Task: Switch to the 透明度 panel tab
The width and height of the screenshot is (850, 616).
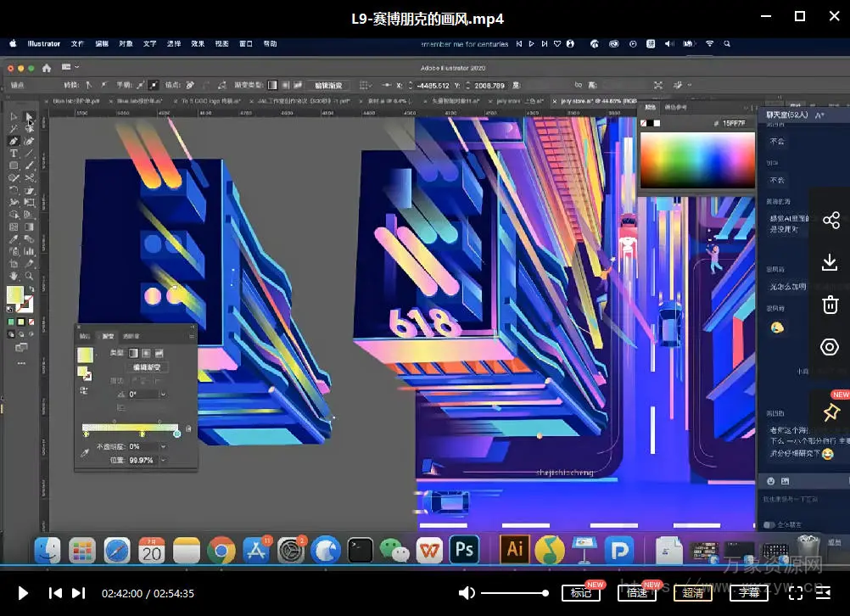Action: click(x=131, y=336)
